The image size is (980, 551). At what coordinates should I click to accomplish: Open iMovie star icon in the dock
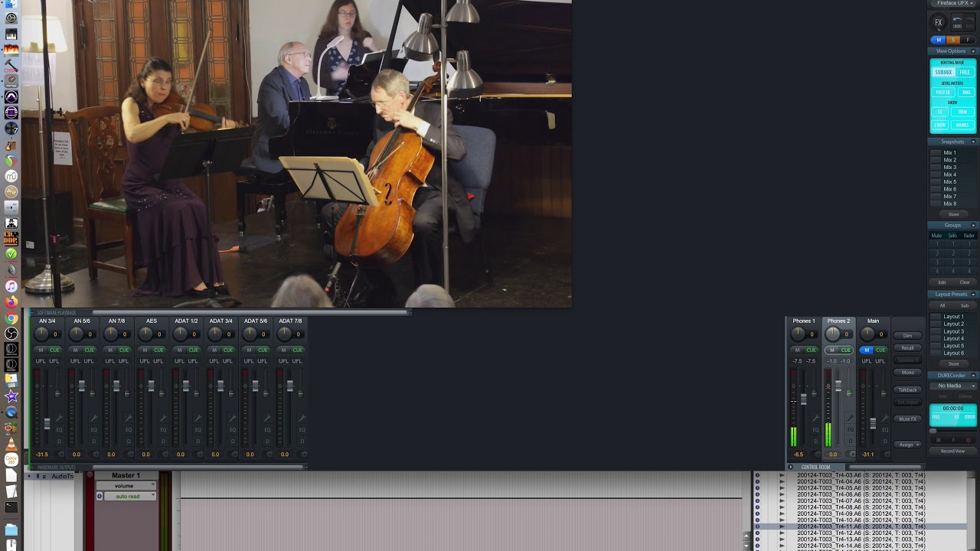[11, 396]
